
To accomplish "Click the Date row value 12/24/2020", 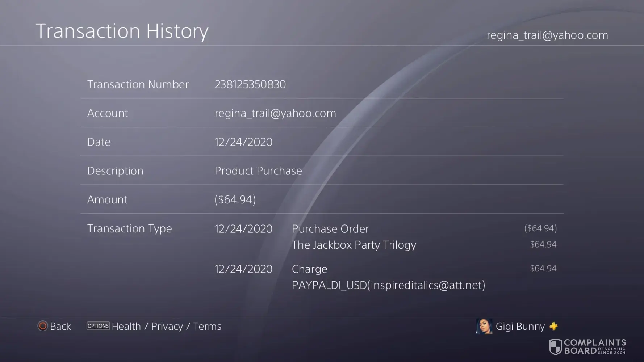I will [x=243, y=142].
